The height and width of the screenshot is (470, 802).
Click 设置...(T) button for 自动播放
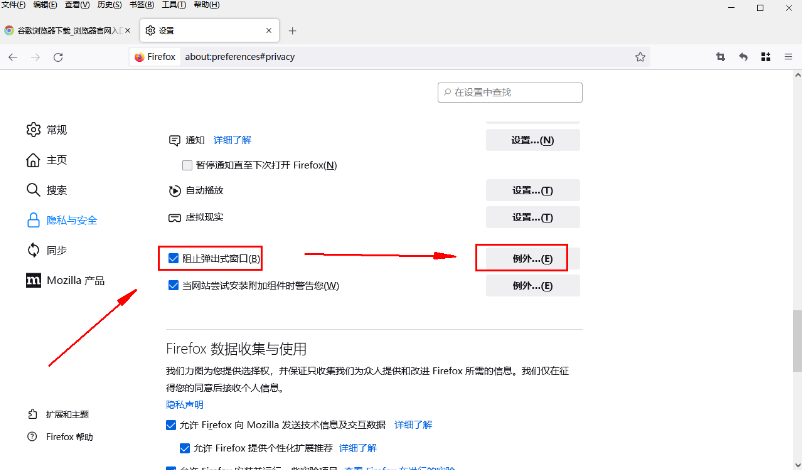[x=532, y=190]
